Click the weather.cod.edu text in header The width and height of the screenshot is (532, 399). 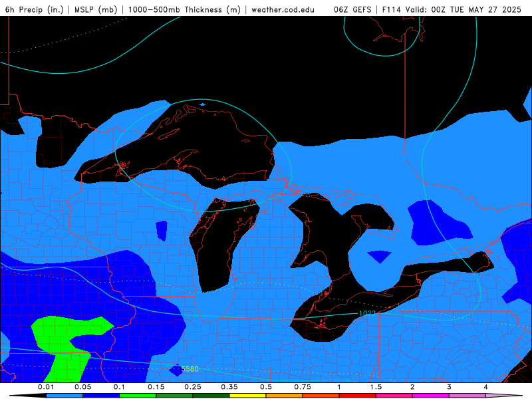point(283,9)
